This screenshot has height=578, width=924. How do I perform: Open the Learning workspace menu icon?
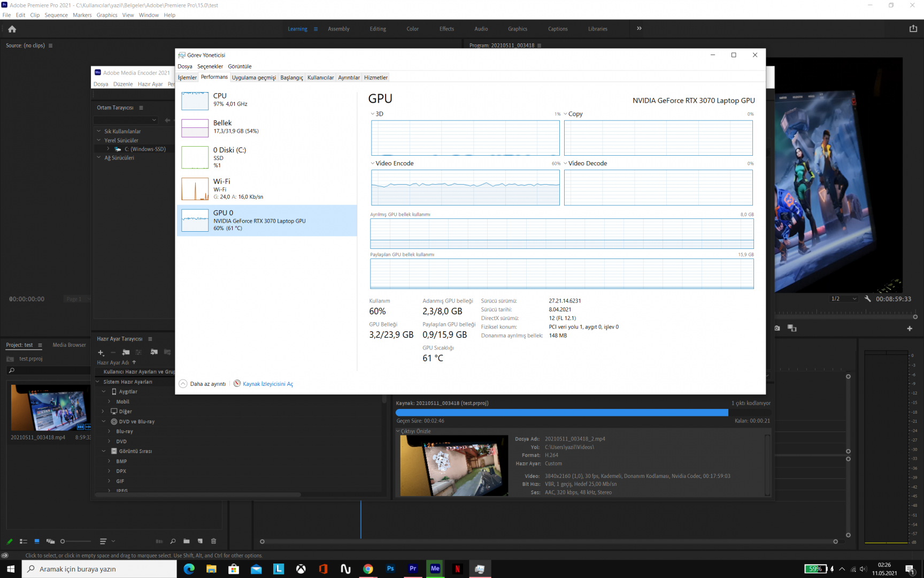315,29
